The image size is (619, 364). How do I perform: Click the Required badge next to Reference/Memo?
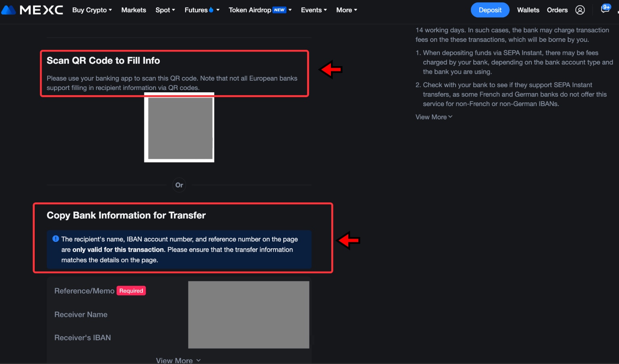131,290
